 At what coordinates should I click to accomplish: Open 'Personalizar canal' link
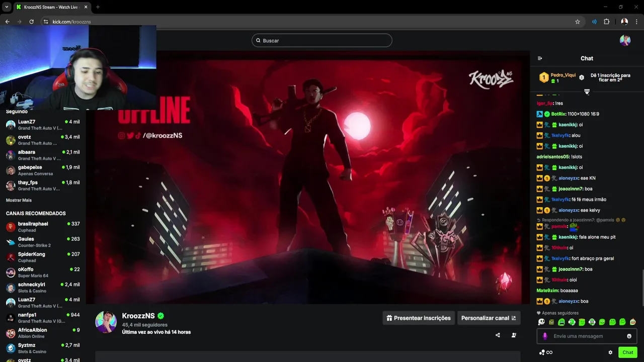coord(489,318)
